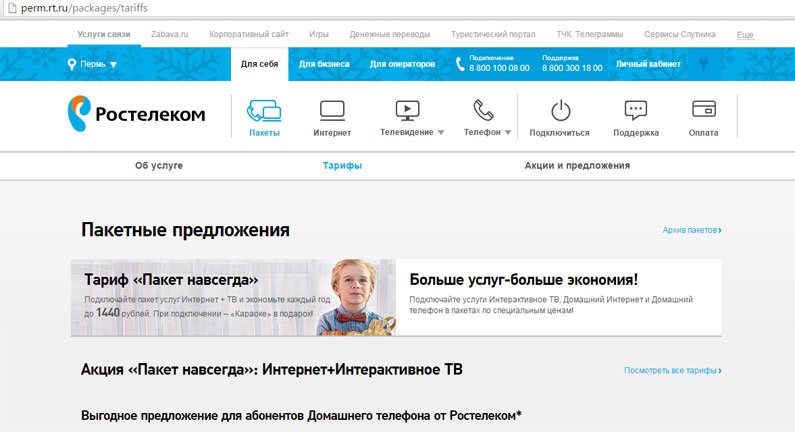Switch to the Для бизнеса tab

tap(324, 64)
